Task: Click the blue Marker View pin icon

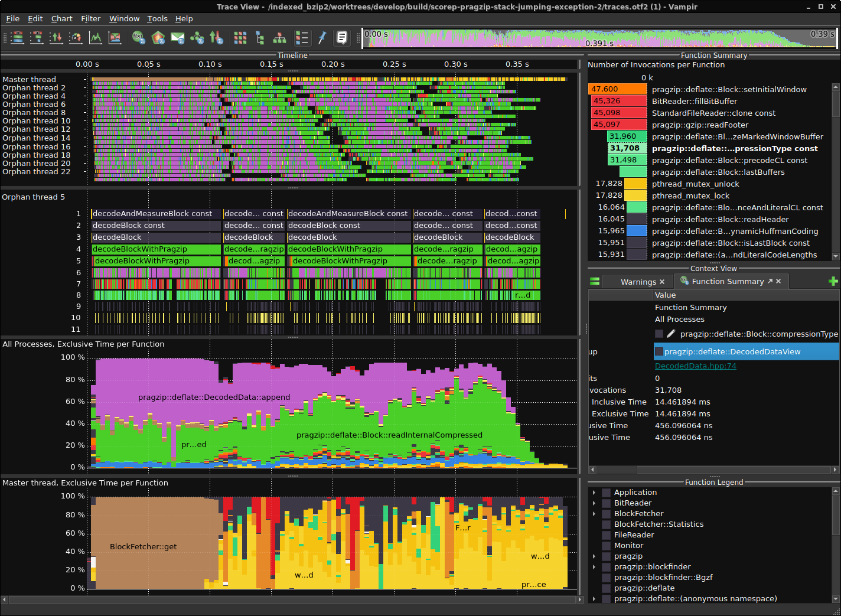Action: click(x=322, y=38)
